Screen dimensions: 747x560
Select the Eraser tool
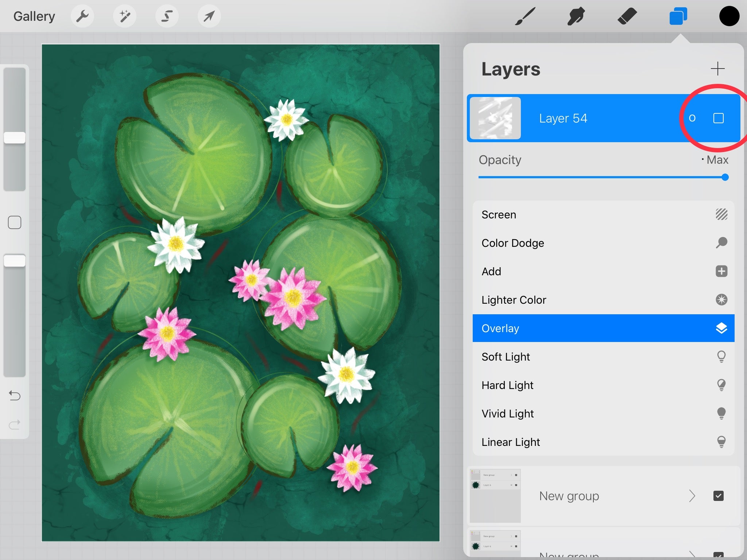[627, 16]
